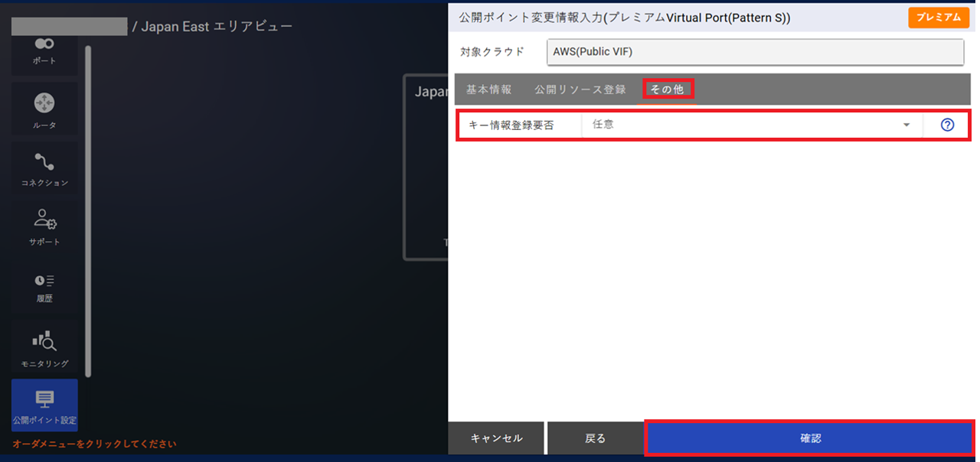This screenshot has width=980, height=462.
Task: Click the 公開ポイント設定 sidebar icon
Action: 44,405
